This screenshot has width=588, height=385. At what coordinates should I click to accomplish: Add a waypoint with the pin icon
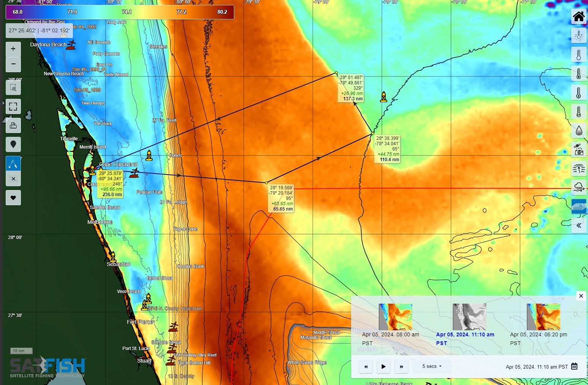[13, 144]
